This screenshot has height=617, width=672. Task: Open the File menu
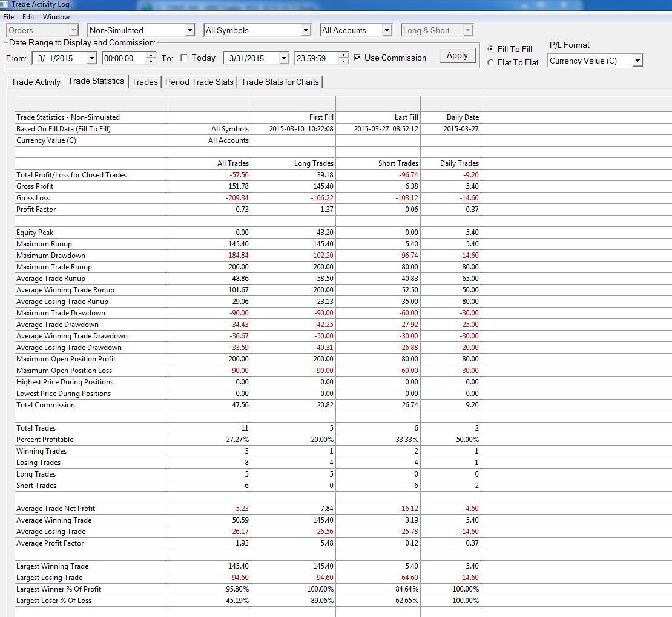pos(8,17)
